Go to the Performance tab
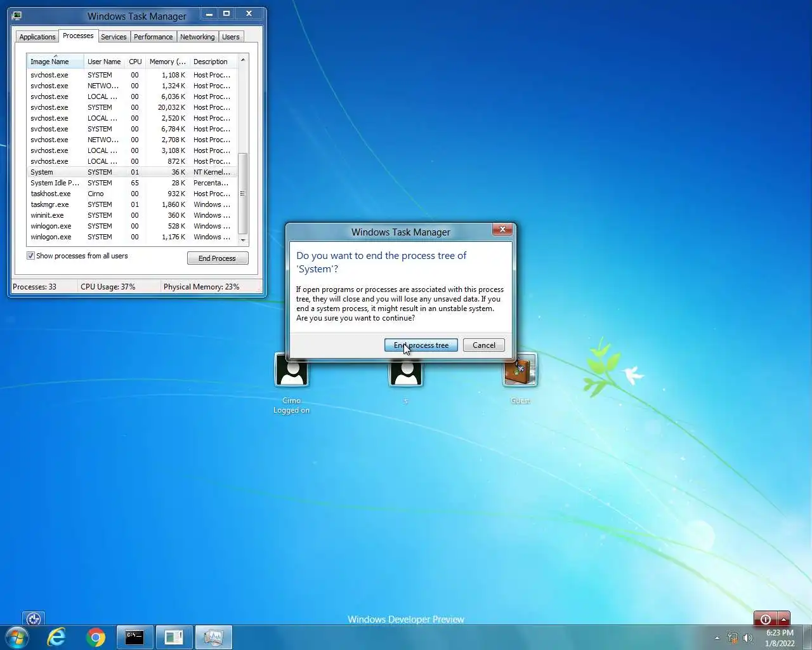 point(153,37)
